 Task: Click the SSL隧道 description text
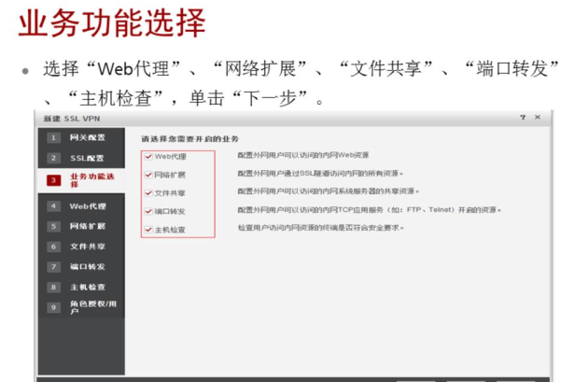320,174
